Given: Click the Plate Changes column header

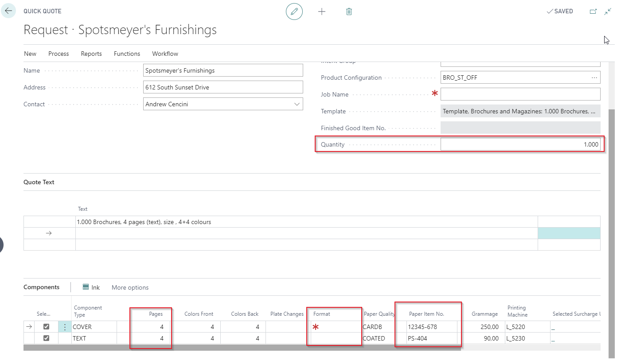Looking at the screenshot, I should (287, 314).
